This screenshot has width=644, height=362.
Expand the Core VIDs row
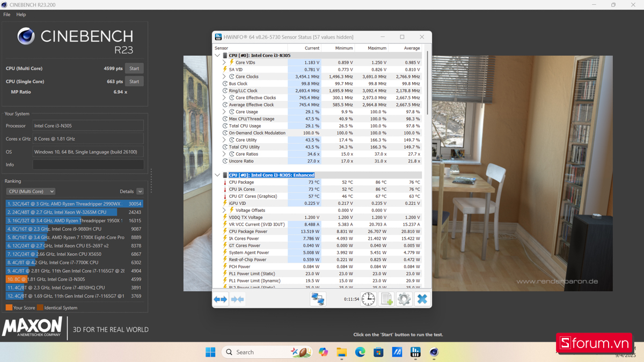(x=224, y=62)
